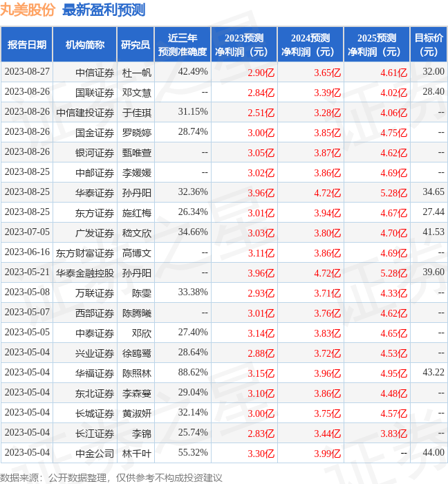Select the 44.00 target price cell
448x484 pixels.
433,454
